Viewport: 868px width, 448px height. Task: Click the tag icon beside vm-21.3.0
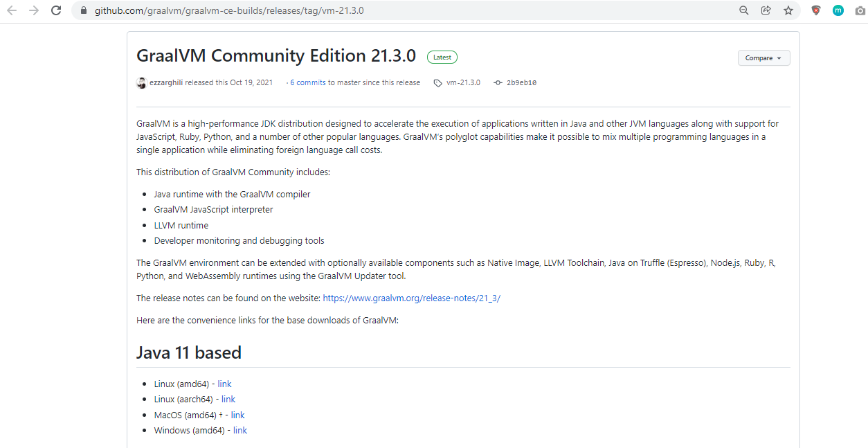point(437,83)
